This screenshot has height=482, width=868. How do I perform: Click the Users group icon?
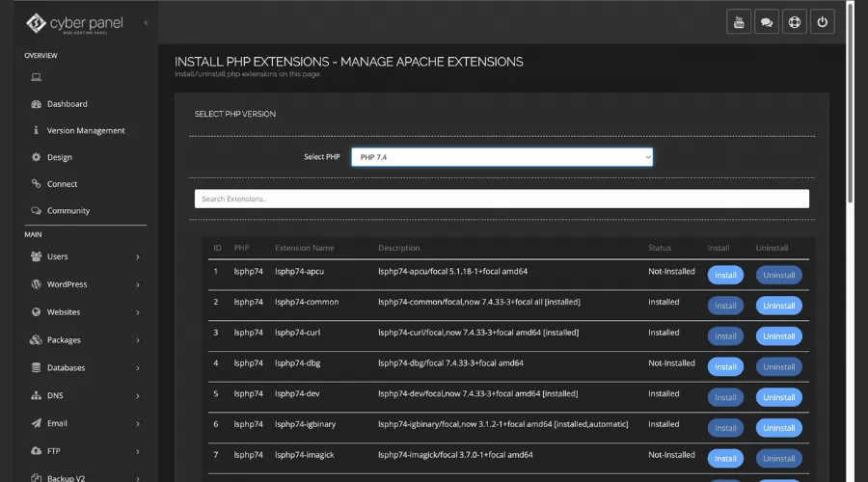point(36,256)
